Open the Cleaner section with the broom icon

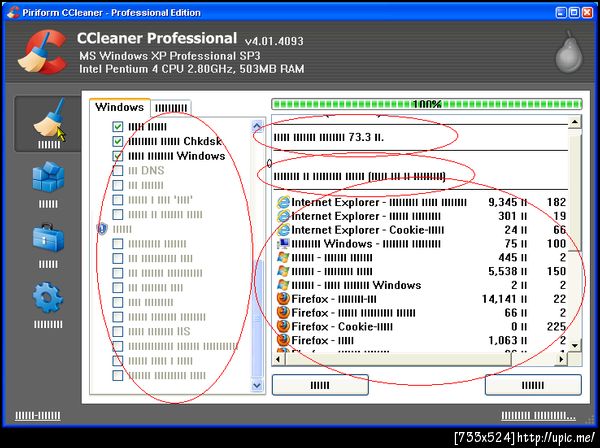[x=48, y=124]
